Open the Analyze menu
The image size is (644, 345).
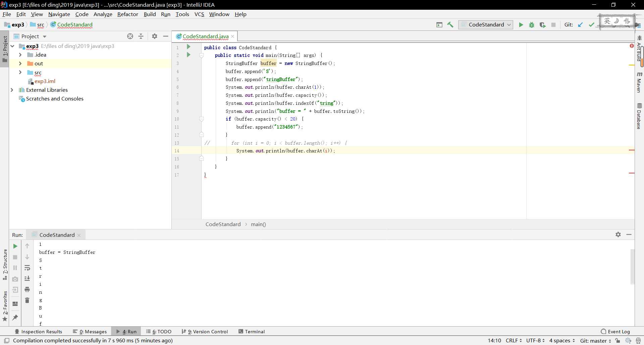103,14
